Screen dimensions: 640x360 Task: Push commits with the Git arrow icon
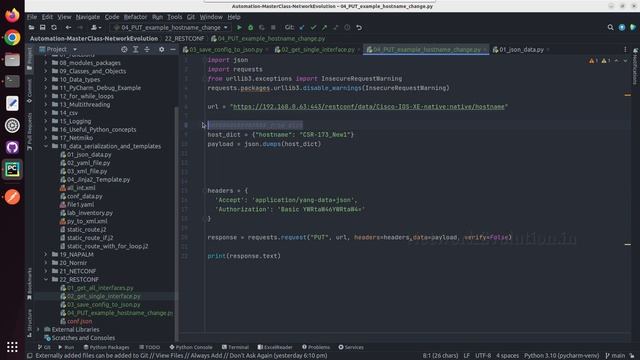(x=324, y=27)
